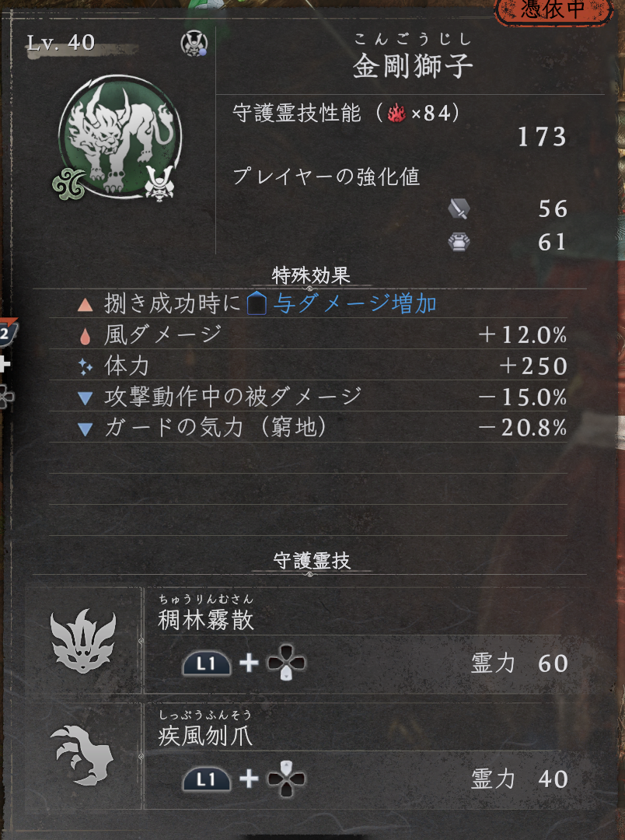
Task: Click the 疾風刎爪 claw skill icon
Action: pos(82,754)
